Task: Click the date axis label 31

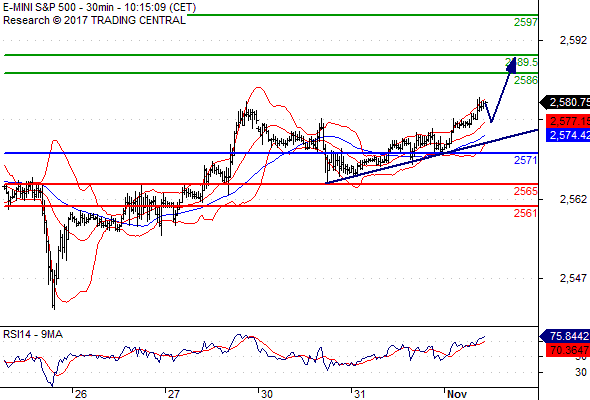Action: tap(359, 394)
